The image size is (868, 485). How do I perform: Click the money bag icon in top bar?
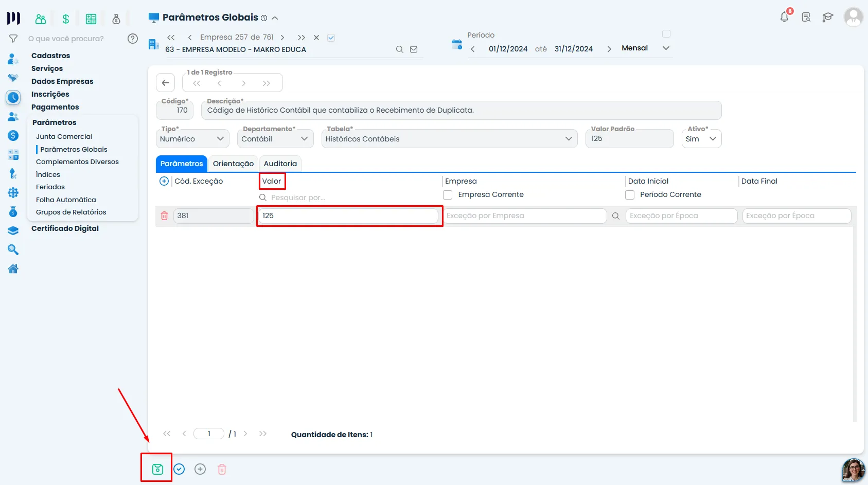(116, 19)
